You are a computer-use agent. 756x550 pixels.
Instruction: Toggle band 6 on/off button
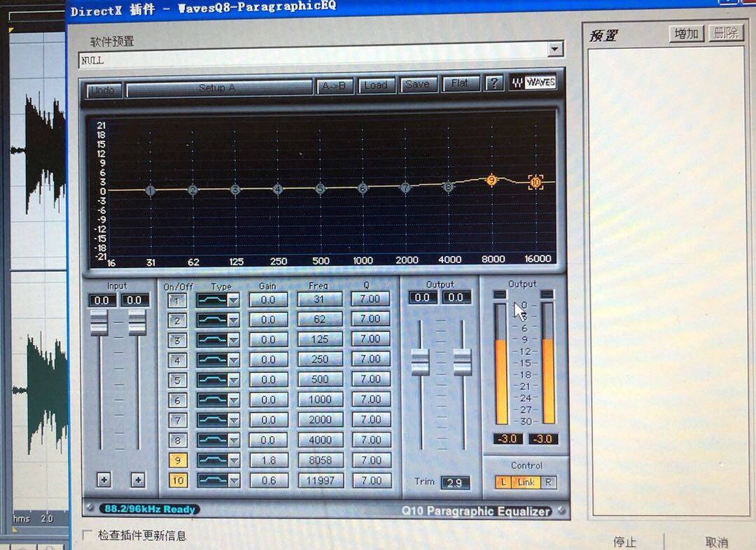pyautogui.click(x=177, y=400)
